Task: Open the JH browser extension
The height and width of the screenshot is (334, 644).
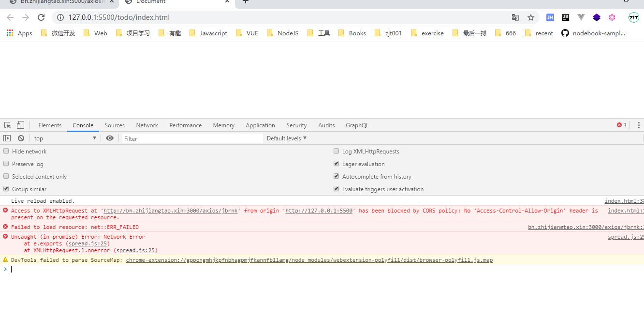Action: click(x=550, y=17)
